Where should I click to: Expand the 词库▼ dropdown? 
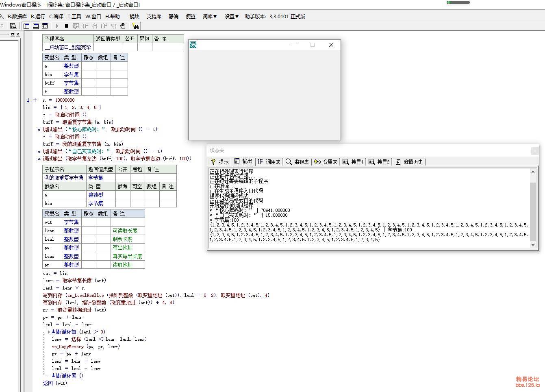(x=210, y=17)
